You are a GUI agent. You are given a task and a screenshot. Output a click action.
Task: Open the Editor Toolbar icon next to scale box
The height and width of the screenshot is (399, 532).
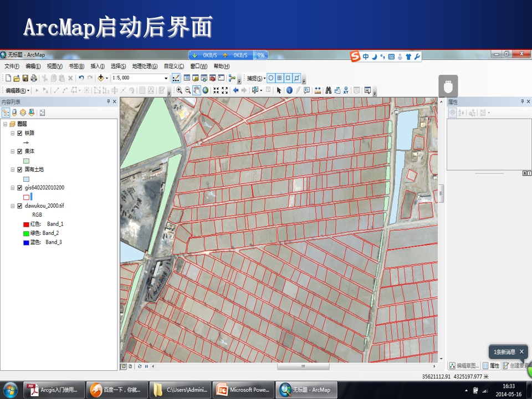pyautogui.click(x=176, y=78)
